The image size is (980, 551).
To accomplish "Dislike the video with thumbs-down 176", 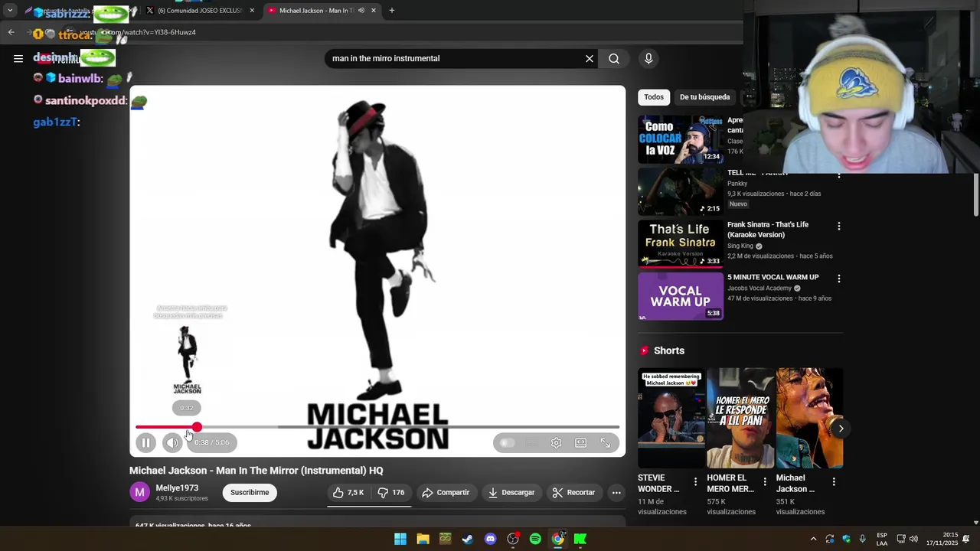I will (x=391, y=493).
